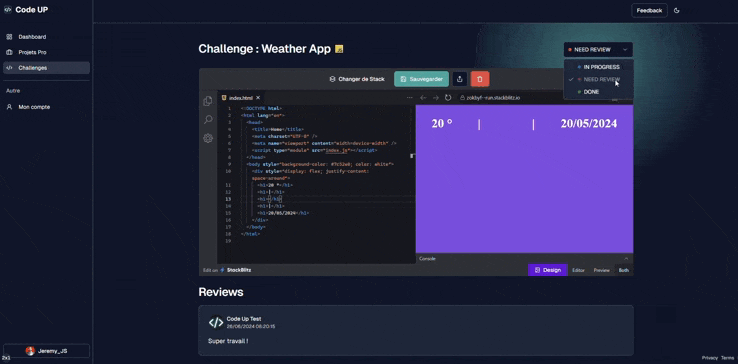Click the red trash delete button
738x364 pixels.
480,79
